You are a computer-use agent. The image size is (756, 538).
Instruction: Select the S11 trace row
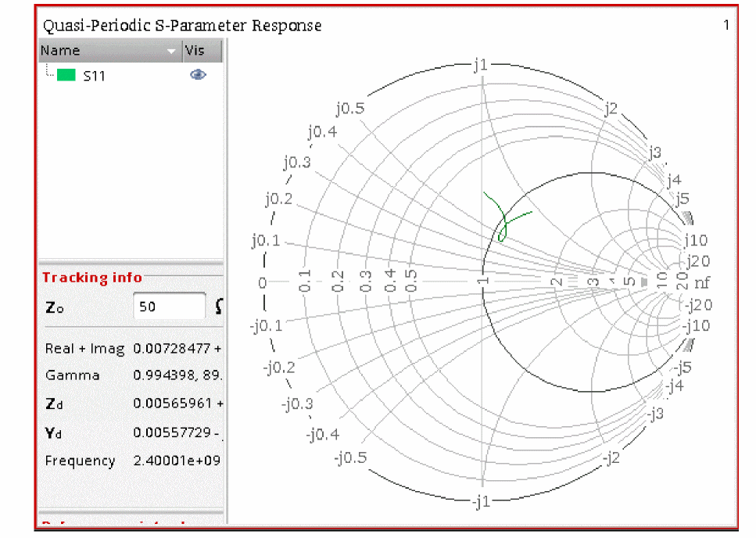(131, 75)
